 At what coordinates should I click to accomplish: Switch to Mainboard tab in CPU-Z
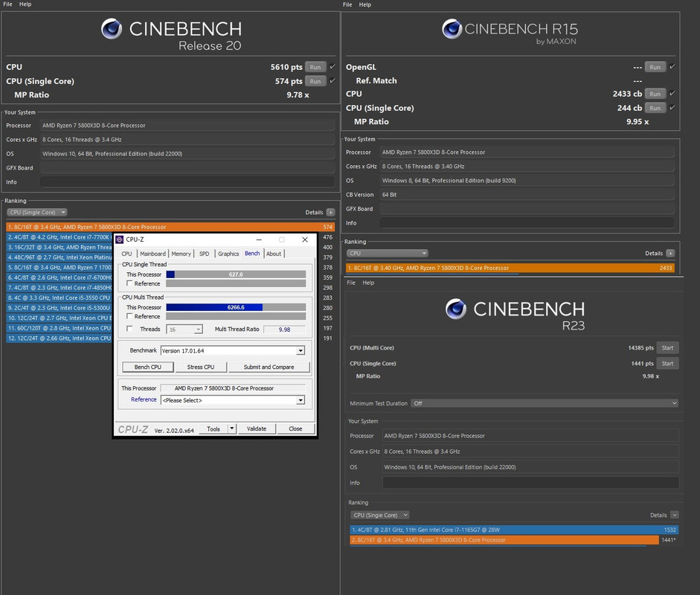point(152,254)
